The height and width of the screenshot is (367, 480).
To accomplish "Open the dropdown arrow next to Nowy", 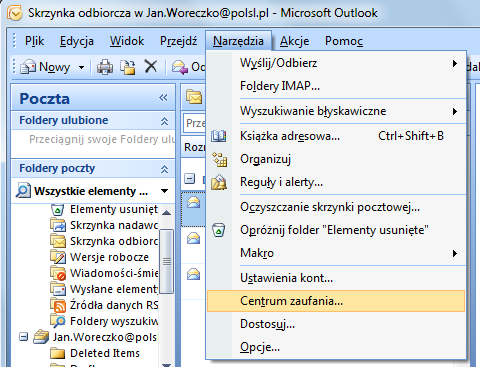I will (81, 67).
